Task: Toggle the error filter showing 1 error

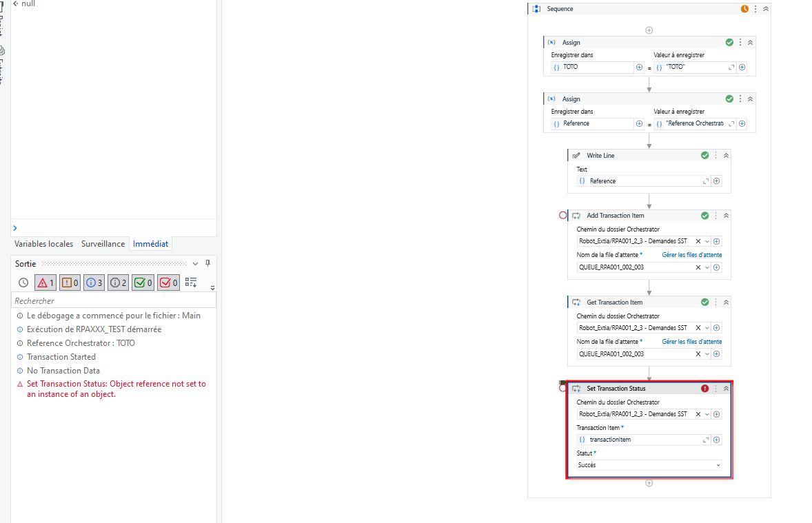Action: coord(45,282)
